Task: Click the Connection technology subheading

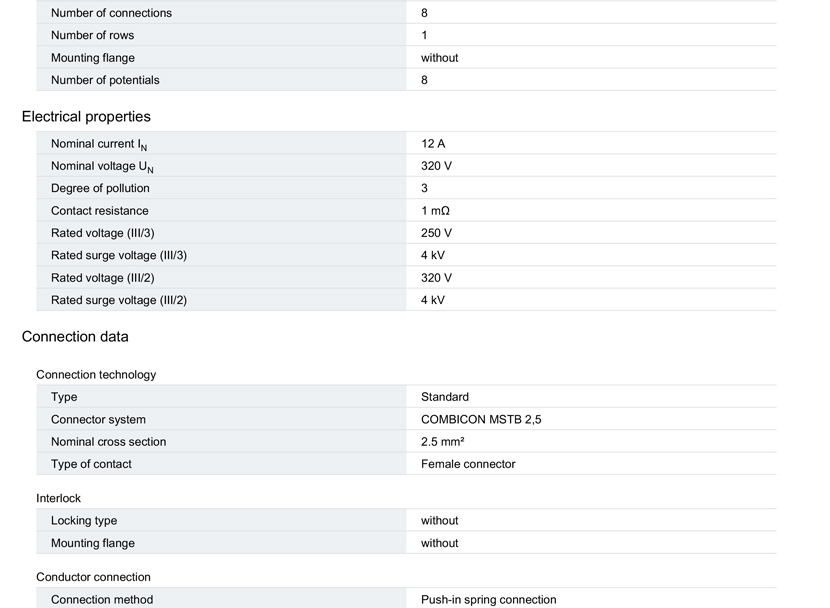Action: 96,375
